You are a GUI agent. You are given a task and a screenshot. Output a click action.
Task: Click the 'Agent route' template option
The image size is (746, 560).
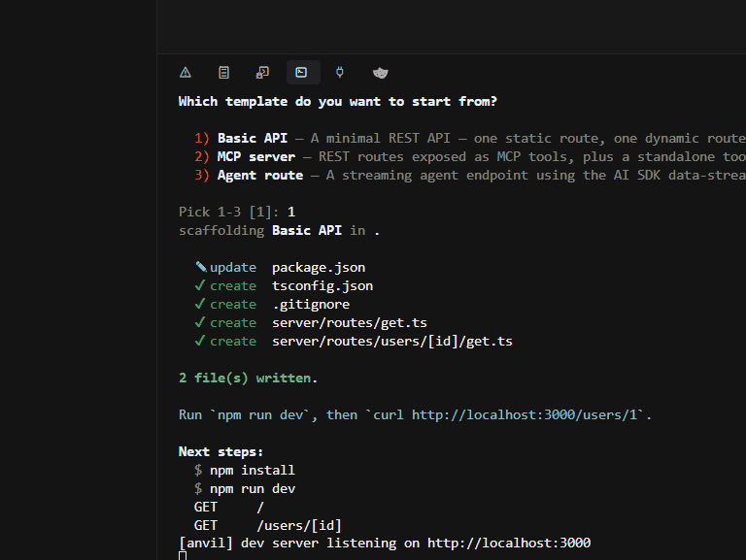(x=259, y=176)
